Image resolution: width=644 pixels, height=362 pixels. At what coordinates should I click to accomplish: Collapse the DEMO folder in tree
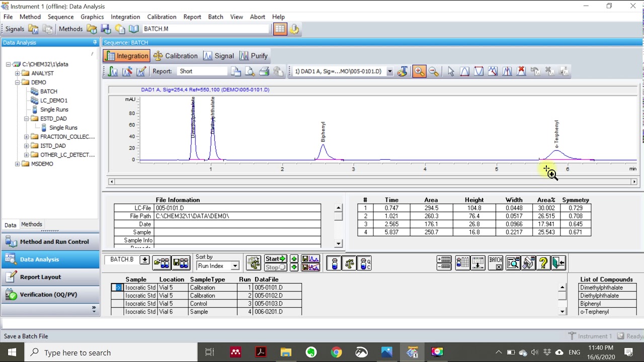18,82
